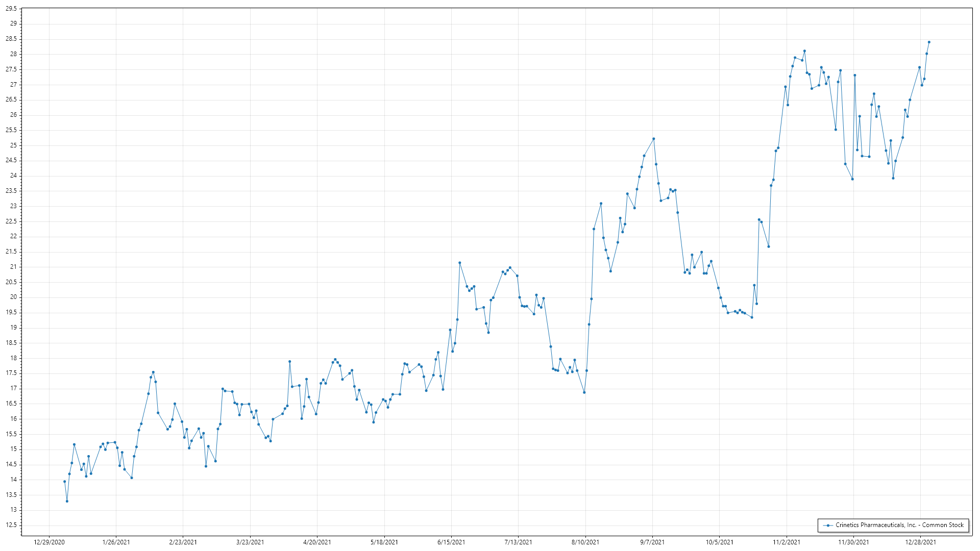Click the lowest data point near 13.3
The image size is (980, 551).
tap(67, 502)
